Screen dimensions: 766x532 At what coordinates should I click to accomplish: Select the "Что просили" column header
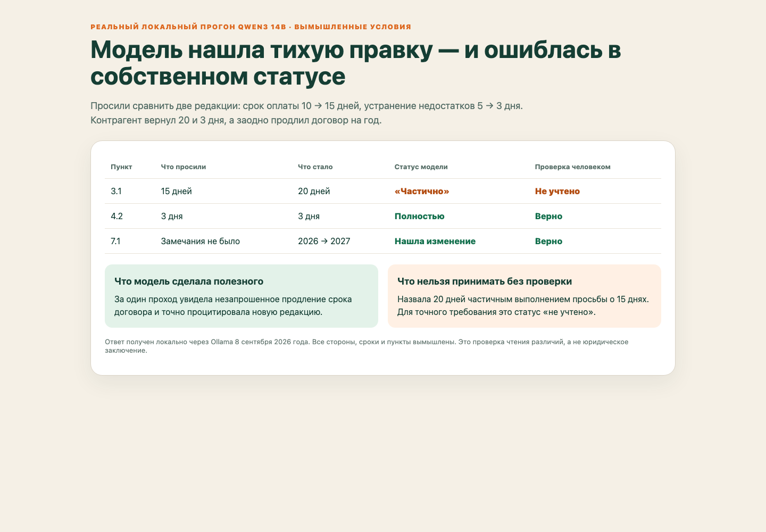(x=184, y=167)
